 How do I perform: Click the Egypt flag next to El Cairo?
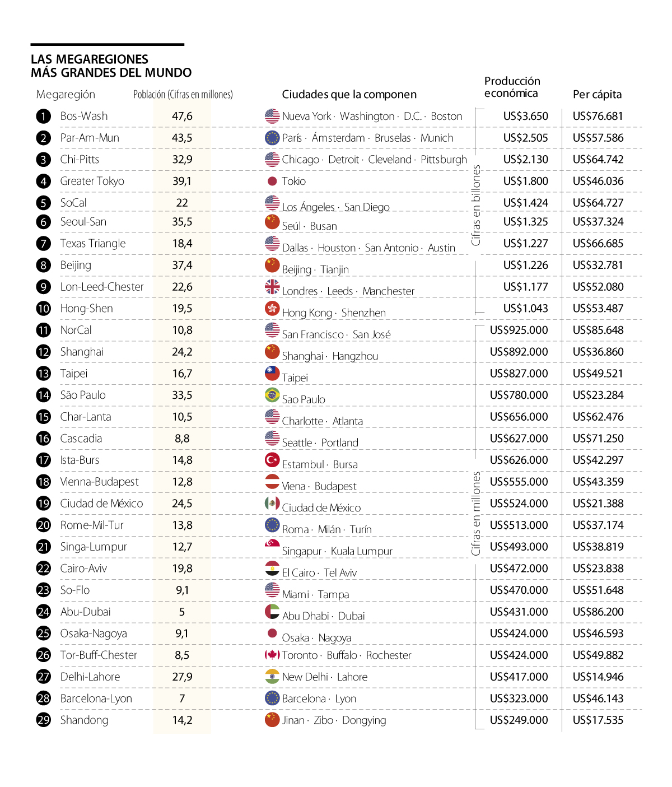pyautogui.click(x=272, y=569)
